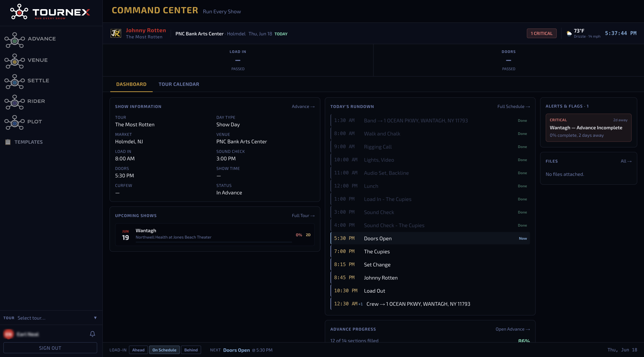Click PNC Bank Arts Center in header
This screenshot has height=357, width=644.
(200, 34)
